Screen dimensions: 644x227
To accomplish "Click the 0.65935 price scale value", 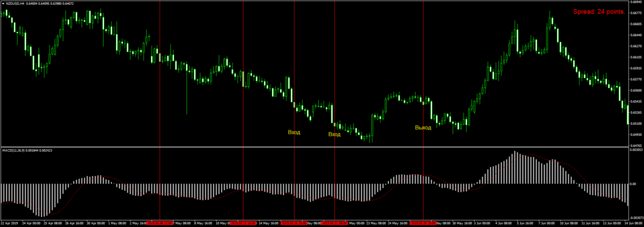I will pos(636,68).
